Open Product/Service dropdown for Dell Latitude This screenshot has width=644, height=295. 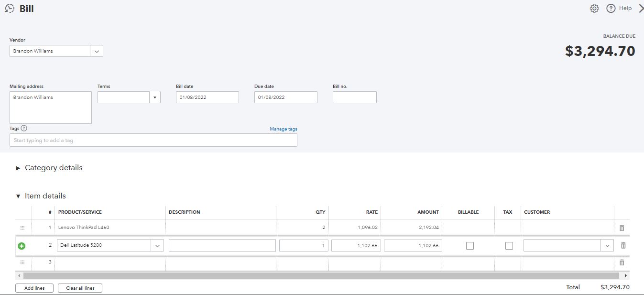click(157, 246)
